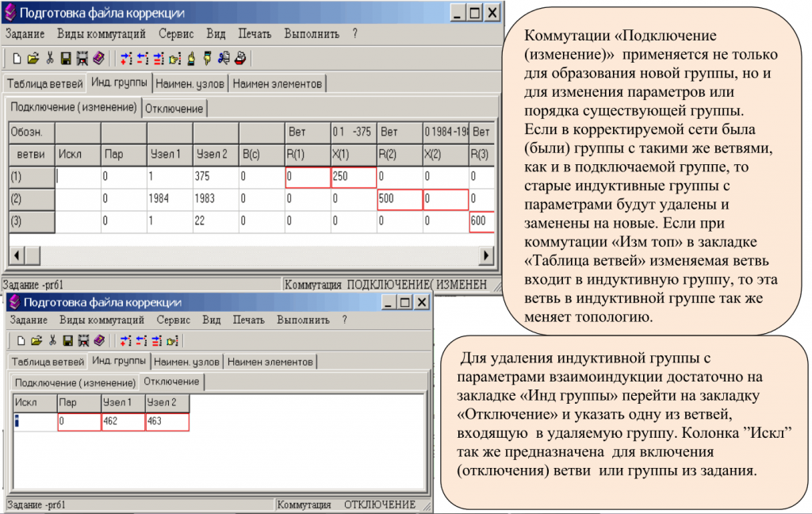812x514 pixels.
Task: Select the pointing hand commutation icon
Action: [x=174, y=57]
